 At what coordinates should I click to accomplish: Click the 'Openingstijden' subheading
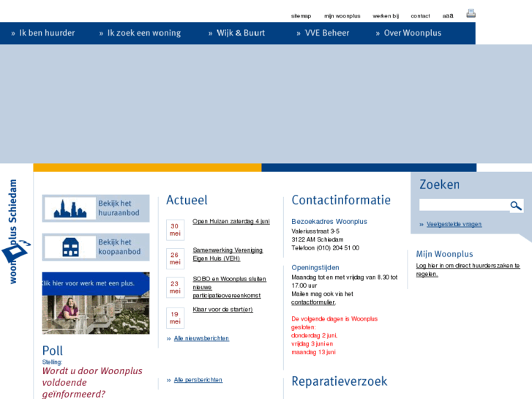315,267
